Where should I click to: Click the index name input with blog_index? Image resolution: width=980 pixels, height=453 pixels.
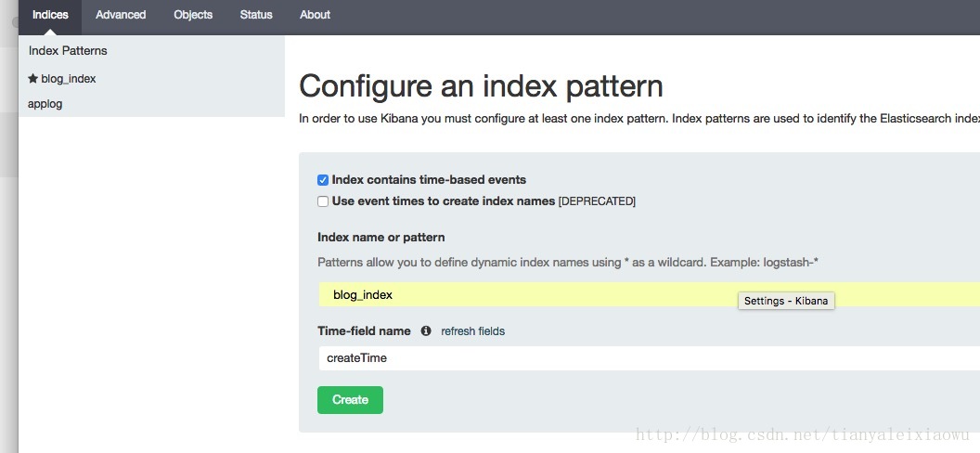[x=650, y=294]
